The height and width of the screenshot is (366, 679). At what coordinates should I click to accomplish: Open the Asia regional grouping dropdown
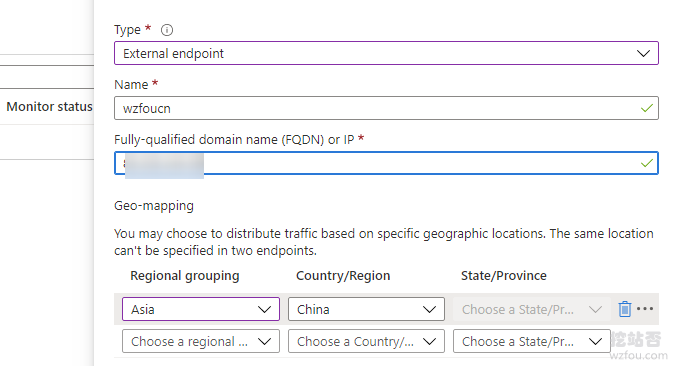[x=201, y=309]
